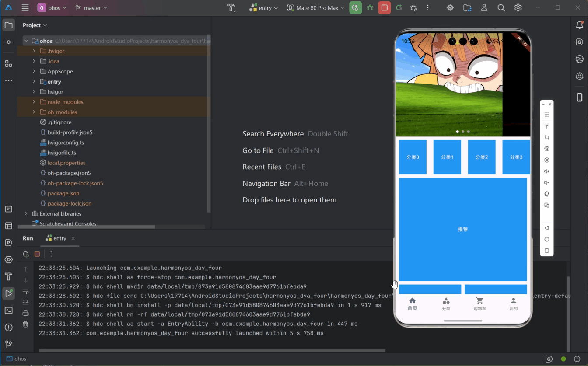
Task: Open the main menu hamburger icon
Action: click(x=25, y=8)
